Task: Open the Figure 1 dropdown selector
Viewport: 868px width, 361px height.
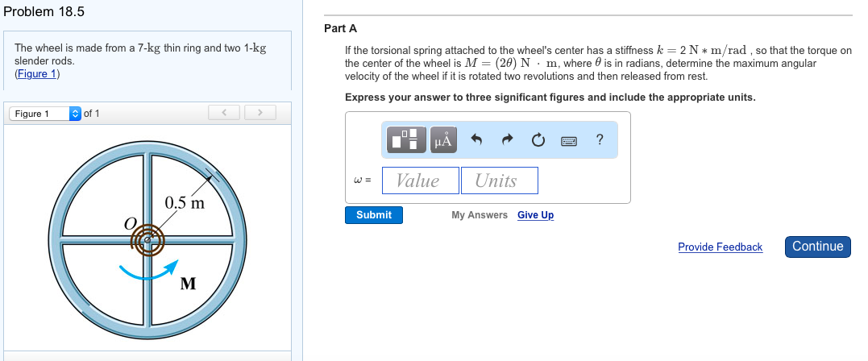Action: 45,114
